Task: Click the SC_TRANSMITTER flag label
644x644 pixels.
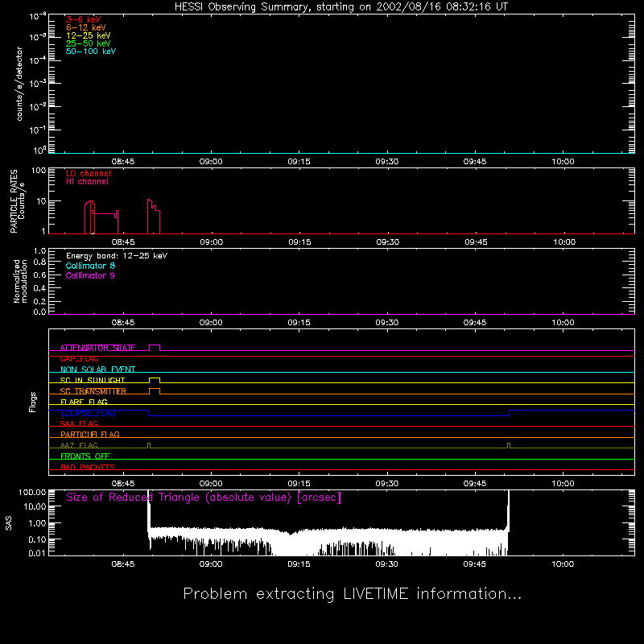Action: [x=93, y=391]
